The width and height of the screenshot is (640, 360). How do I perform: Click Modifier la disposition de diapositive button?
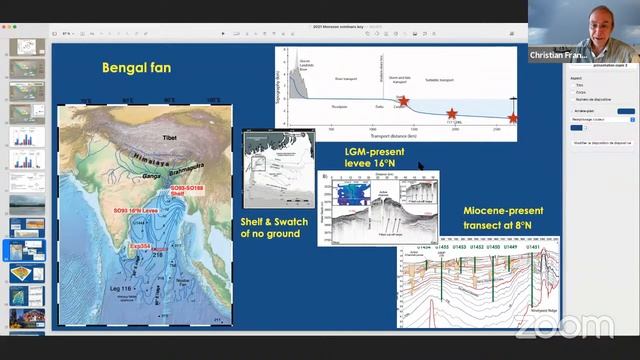602,143
